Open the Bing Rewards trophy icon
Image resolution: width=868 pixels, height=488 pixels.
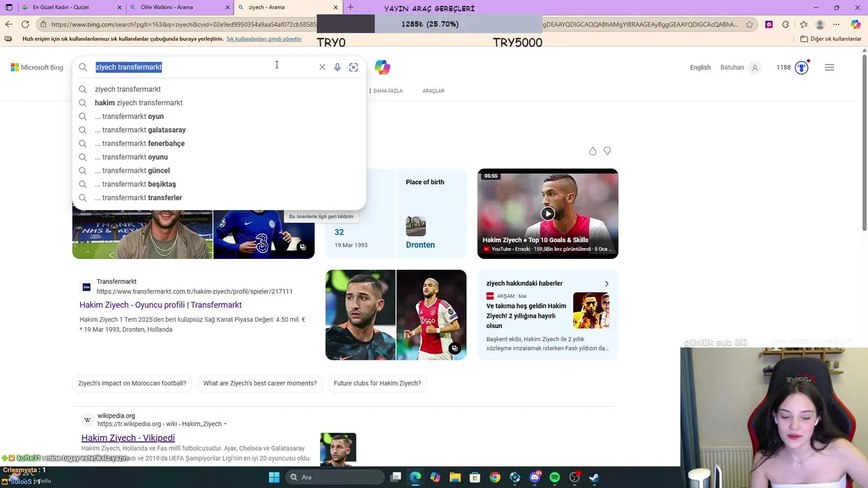point(802,67)
